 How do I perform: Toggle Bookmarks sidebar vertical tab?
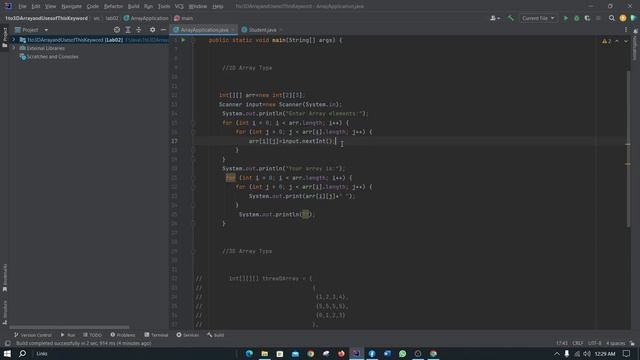(x=5, y=278)
